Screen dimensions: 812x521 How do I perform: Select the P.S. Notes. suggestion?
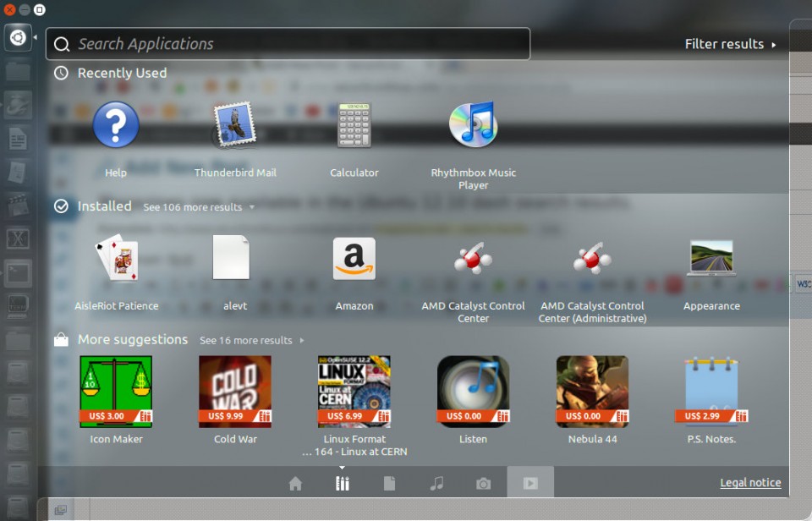click(711, 392)
